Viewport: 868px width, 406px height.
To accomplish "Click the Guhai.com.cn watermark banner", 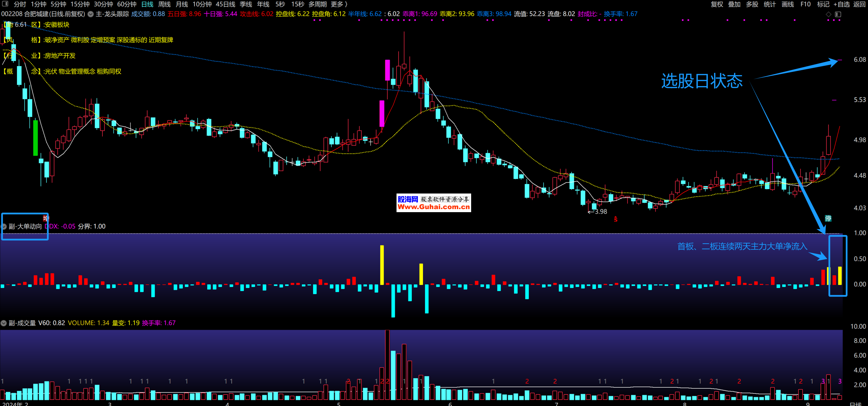I will pyautogui.click(x=433, y=203).
